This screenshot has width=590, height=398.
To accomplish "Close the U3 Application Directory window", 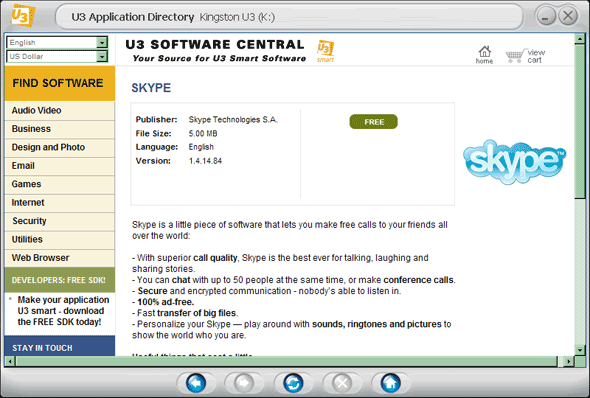I will click(568, 16).
